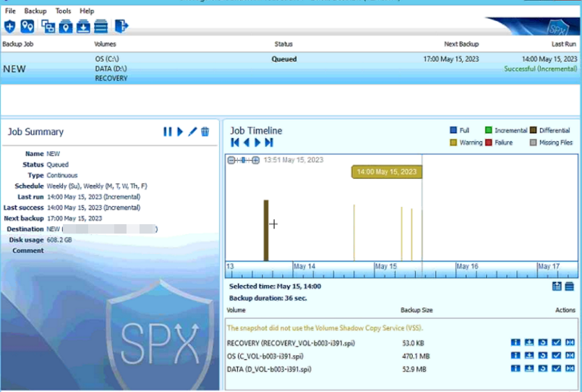Go to next backup in Job Timeline
Viewport: 582px width, 392px height.
tap(257, 142)
